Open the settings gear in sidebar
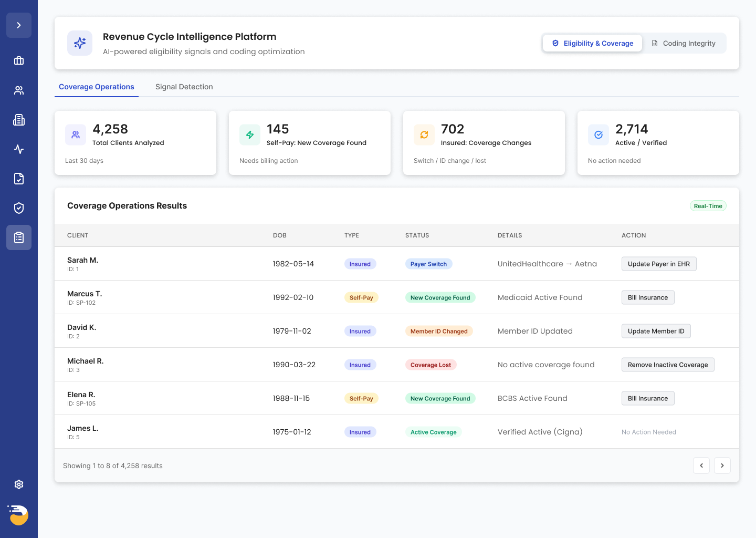 click(19, 484)
